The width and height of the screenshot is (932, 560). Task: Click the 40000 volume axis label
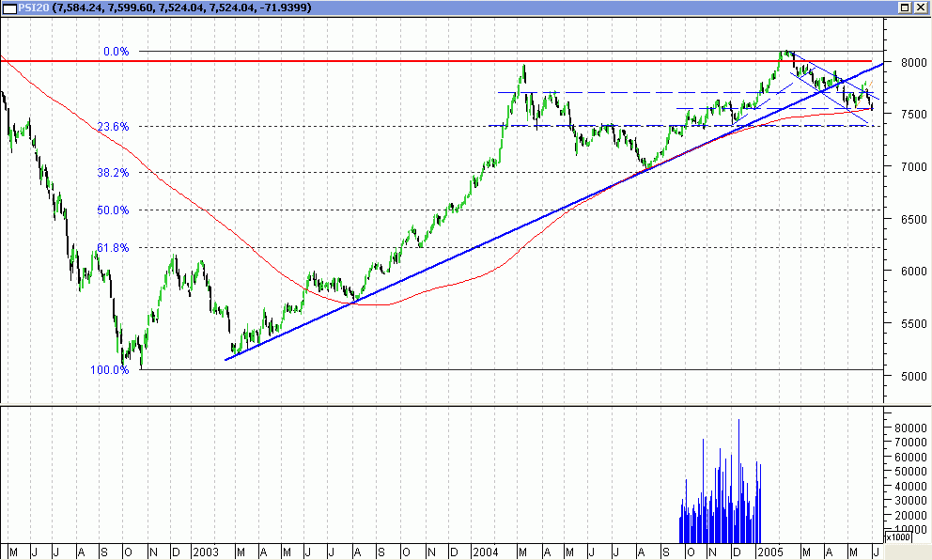[x=910, y=487]
